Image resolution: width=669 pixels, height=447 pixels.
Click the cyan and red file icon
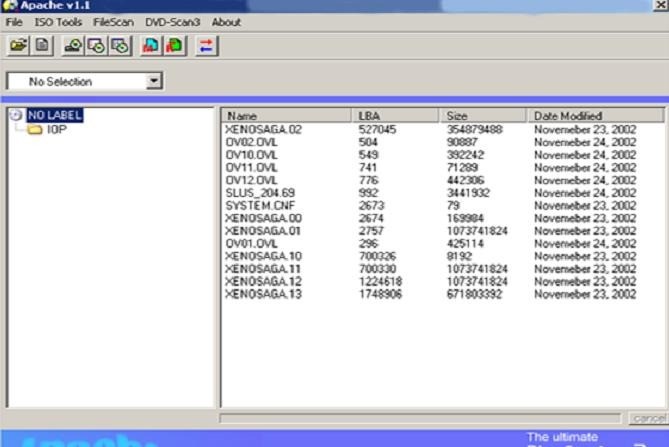click(x=151, y=46)
